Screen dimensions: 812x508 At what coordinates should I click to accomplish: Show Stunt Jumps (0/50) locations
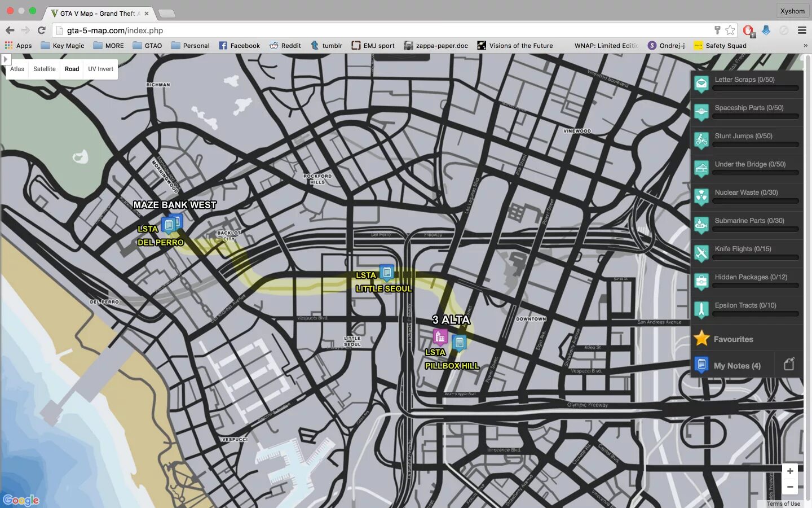tap(743, 136)
